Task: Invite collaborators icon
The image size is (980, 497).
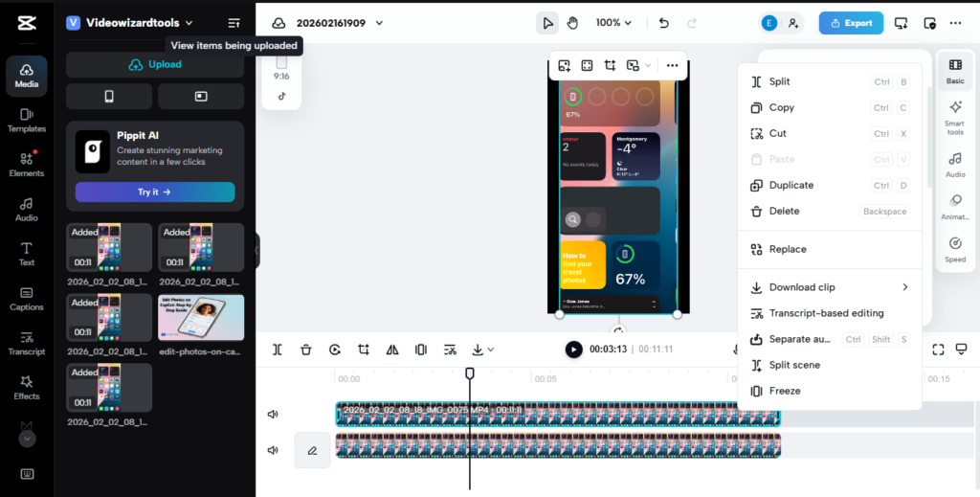Action: click(x=793, y=23)
